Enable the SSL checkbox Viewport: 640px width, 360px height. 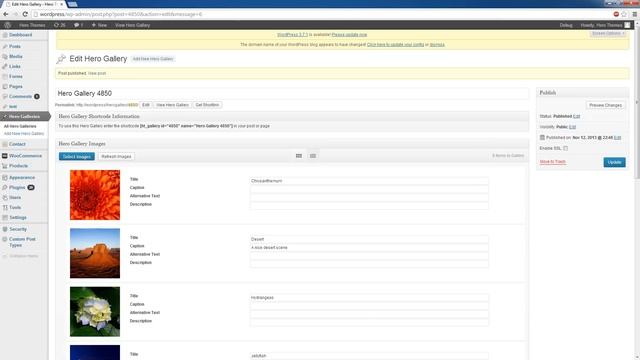pyautogui.click(x=565, y=148)
